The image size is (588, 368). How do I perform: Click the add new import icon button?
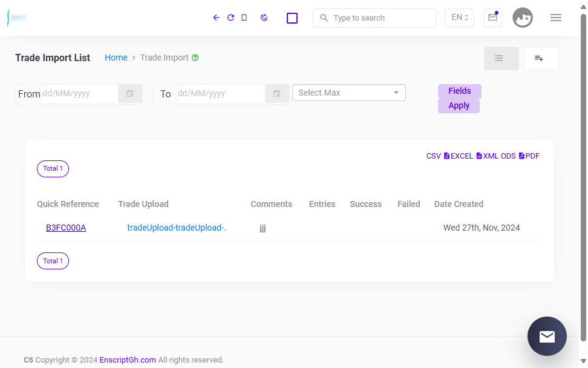(541, 58)
